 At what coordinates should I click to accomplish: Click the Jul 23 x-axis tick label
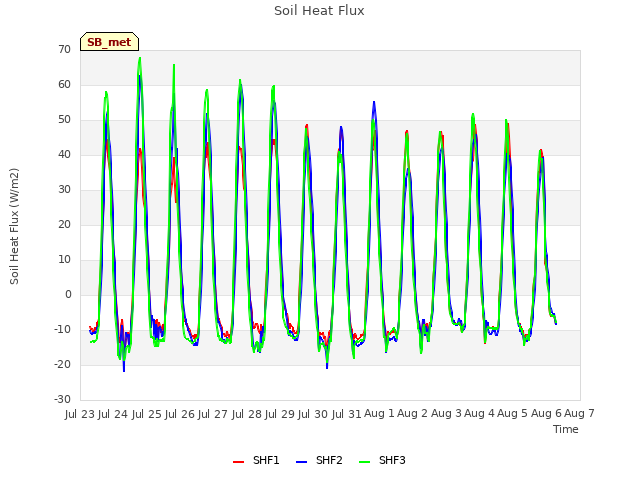(x=80, y=414)
